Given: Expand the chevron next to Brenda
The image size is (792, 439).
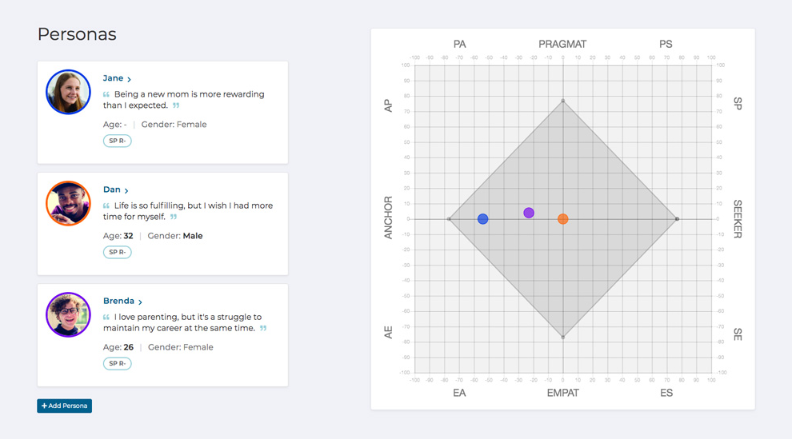Looking at the screenshot, I should (141, 301).
